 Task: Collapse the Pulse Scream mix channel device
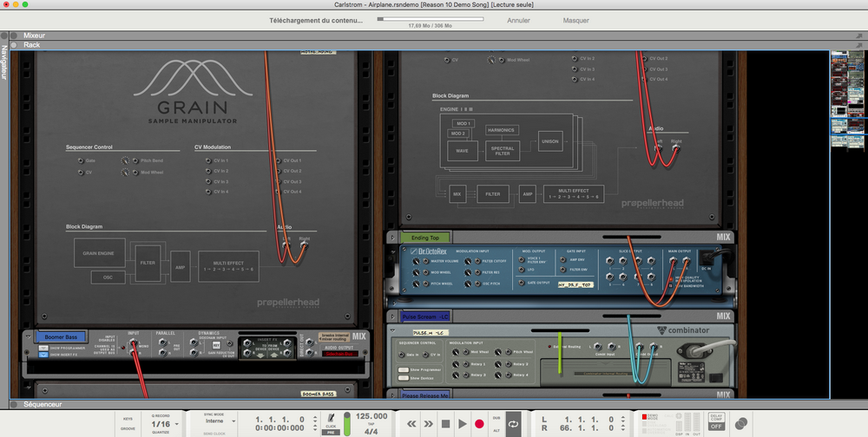392,316
